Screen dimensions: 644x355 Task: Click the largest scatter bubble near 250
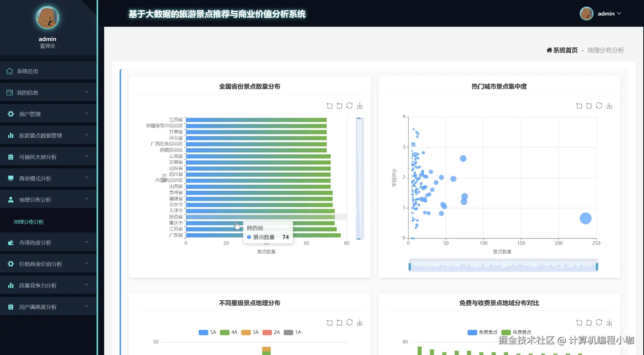[586, 218]
